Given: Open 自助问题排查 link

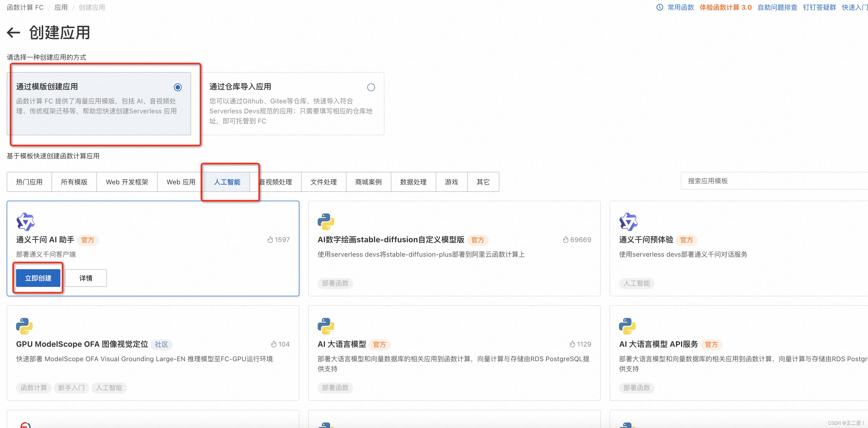Looking at the screenshot, I should tap(777, 7).
